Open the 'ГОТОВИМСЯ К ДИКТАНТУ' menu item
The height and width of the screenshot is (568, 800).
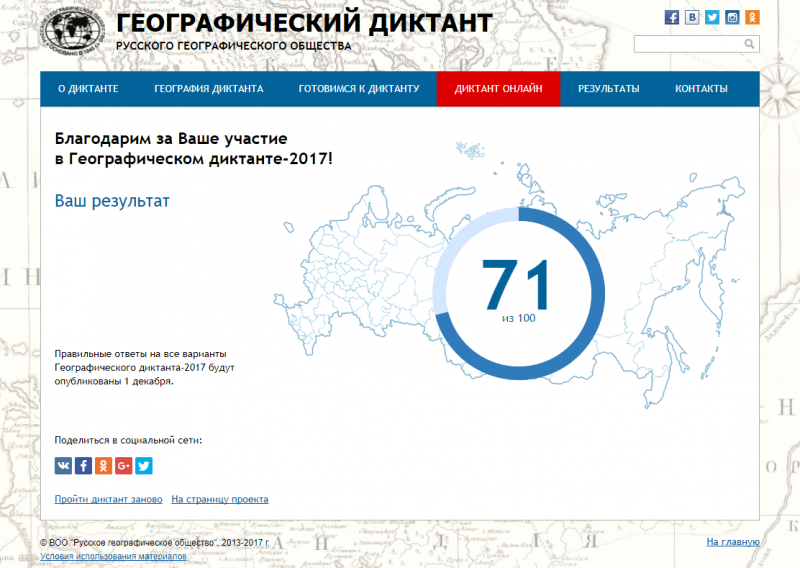(359, 89)
